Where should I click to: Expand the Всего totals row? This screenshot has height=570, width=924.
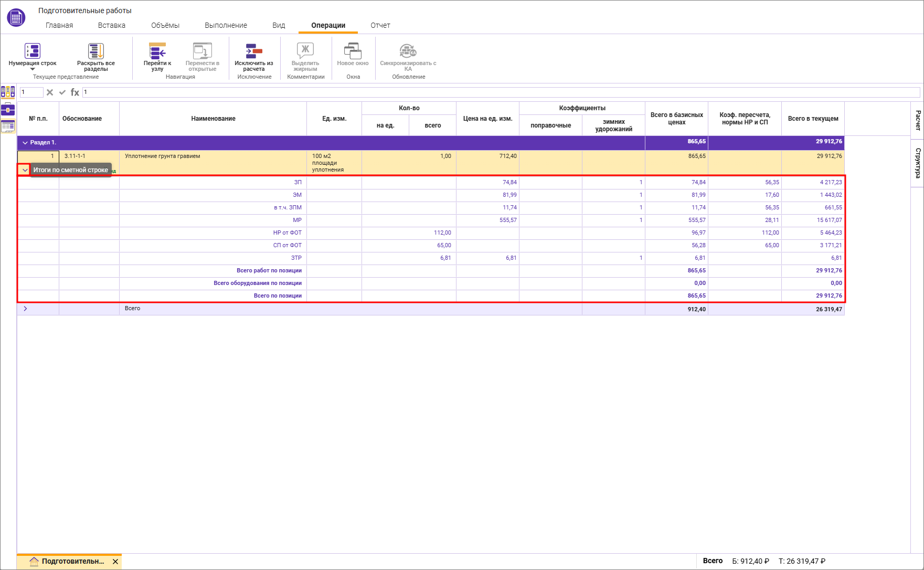point(25,309)
